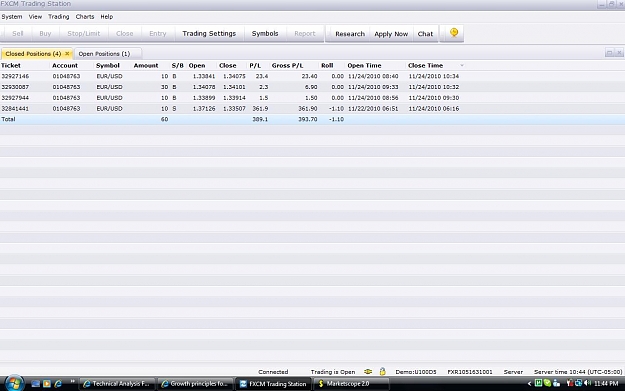Image resolution: width=625 pixels, height=391 pixels.
Task: Expand quick launch overflow chevron
Action: (73, 381)
